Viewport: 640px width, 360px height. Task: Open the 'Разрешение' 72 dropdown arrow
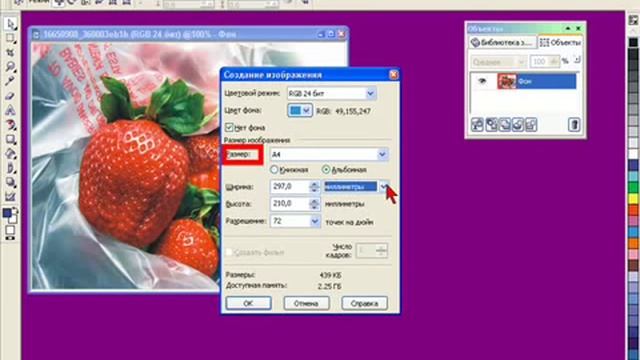pyautogui.click(x=315, y=221)
